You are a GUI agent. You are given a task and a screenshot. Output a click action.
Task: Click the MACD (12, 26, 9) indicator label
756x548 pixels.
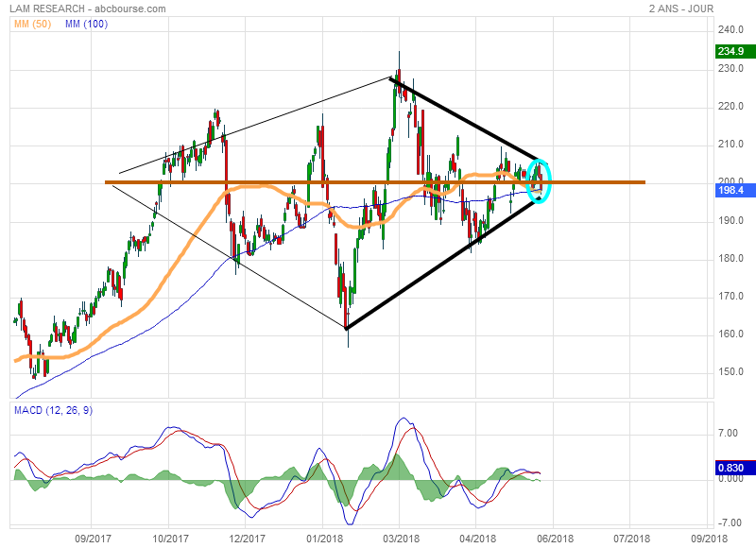53,410
